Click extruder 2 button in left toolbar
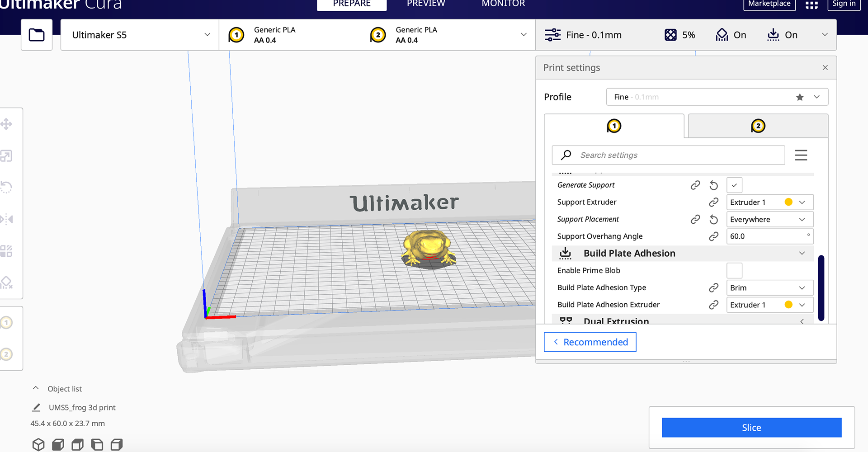This screenshot has width=868, height=452. point(6,354)
